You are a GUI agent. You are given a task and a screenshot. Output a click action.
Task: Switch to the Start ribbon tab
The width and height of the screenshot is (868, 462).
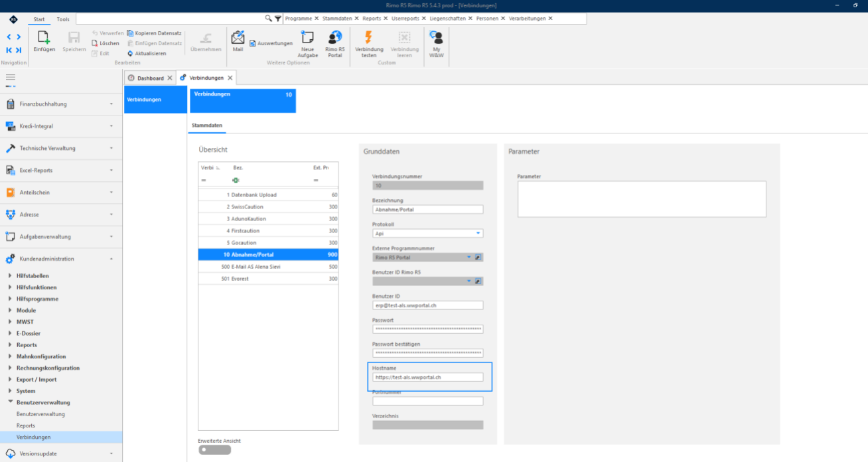[x=39, y=19]
